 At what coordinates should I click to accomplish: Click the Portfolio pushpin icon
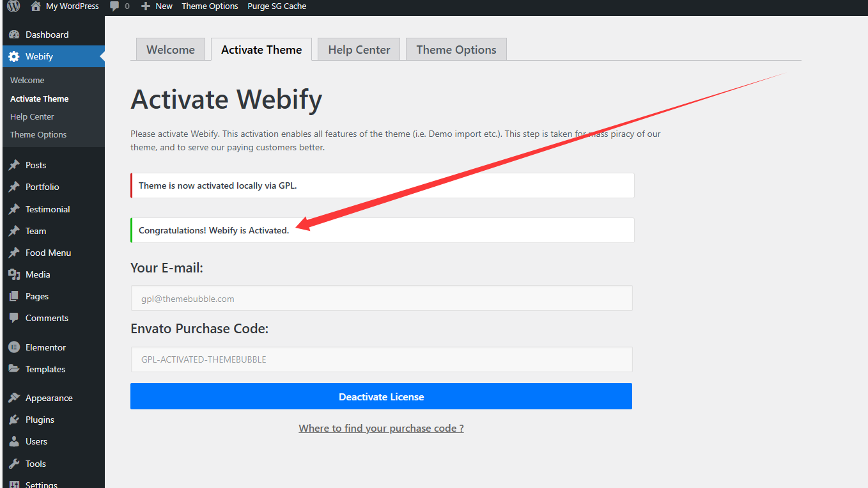point(14,187)
